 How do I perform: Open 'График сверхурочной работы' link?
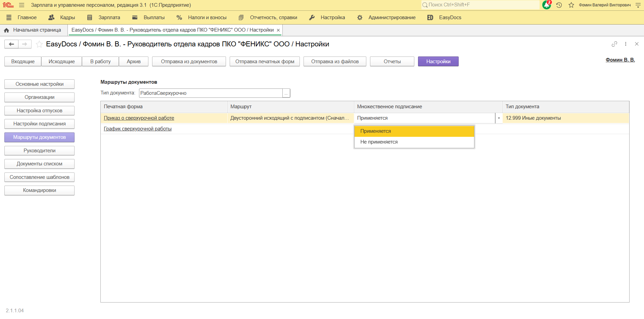(x=138, y=129)
